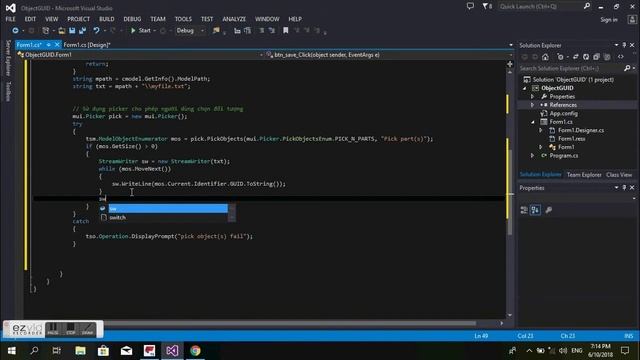Click the Solution Explorer Home icon
The width and height of the screenshot is (640, 360).
[545, 57]
